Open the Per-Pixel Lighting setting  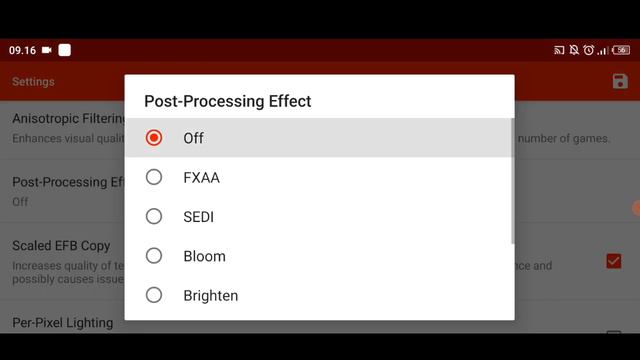pyautogui.click(x=63, y=322)
